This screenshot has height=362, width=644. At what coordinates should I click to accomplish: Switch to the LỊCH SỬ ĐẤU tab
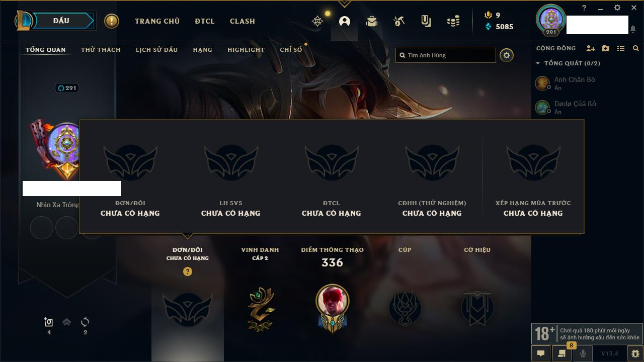(156, 50)
